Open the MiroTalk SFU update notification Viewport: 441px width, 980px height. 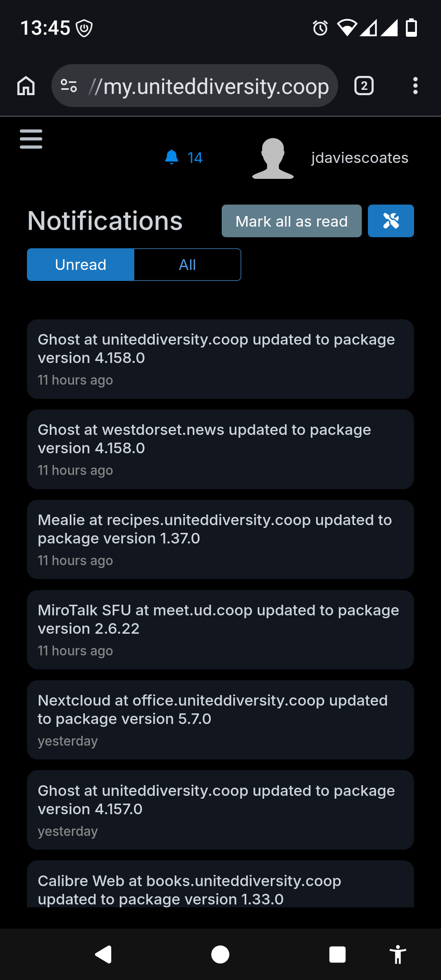[x=220, y=629]
